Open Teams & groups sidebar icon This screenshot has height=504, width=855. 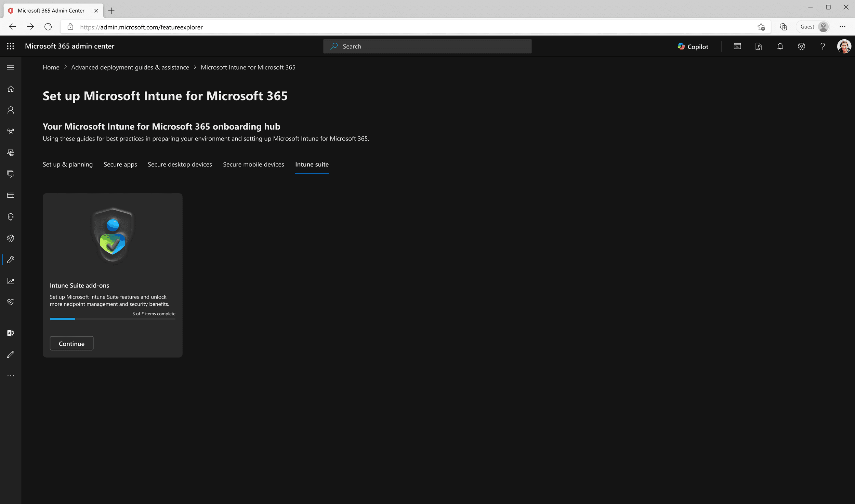coord(11,131)
